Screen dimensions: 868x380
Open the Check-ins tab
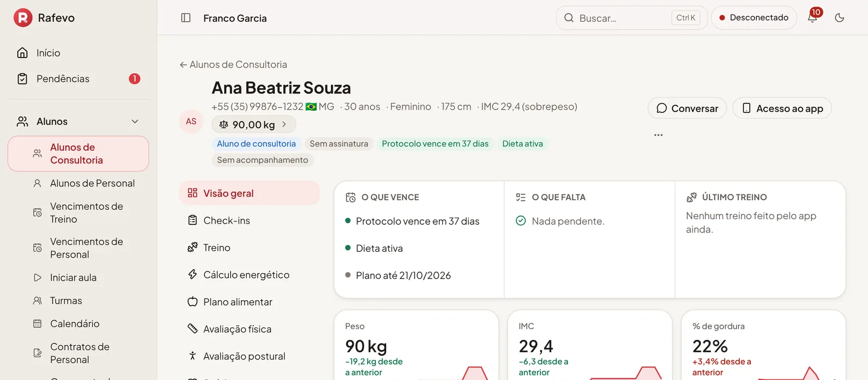(x=250, y=220)
